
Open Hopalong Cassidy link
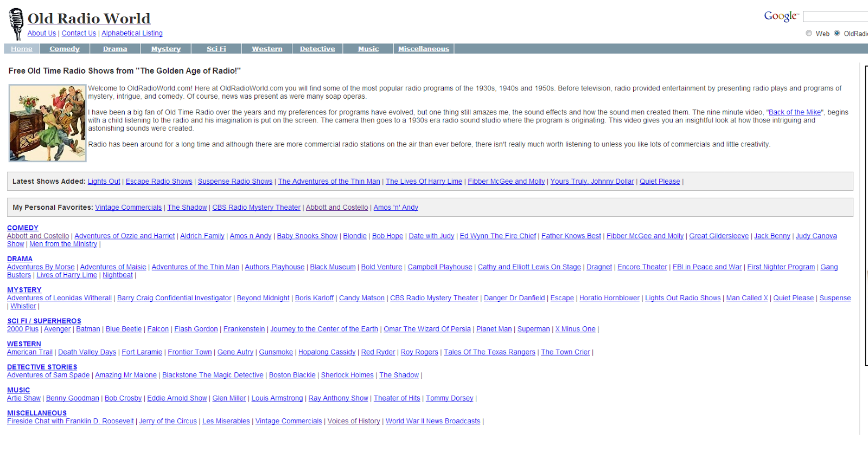tap(327, 352)
